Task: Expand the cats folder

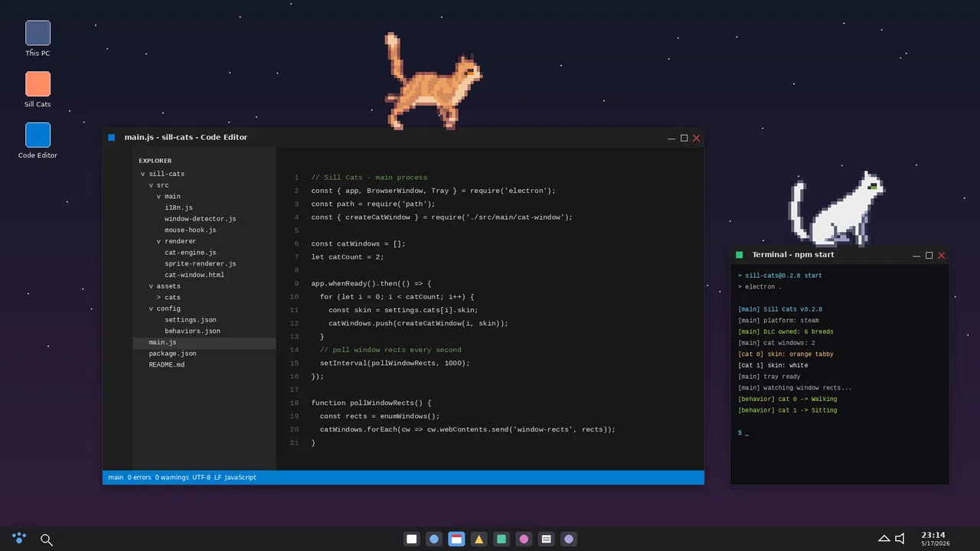Action: click(204, 298)
